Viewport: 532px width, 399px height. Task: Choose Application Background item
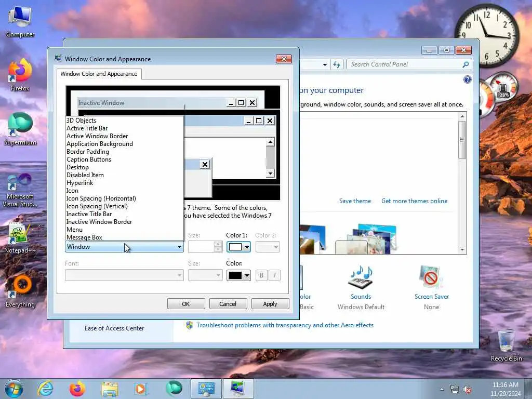click(x=124, y=144)
